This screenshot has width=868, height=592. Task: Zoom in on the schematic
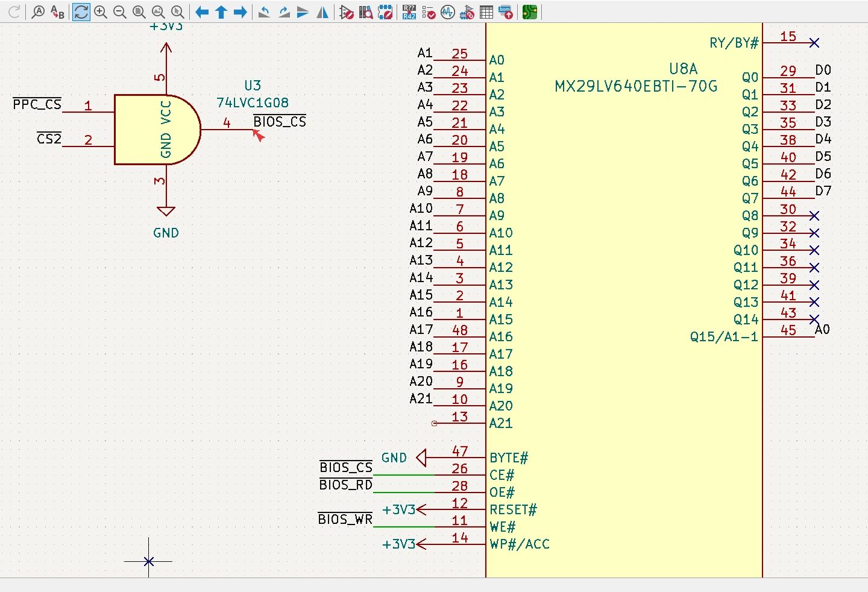pyautogui.click(x=101, y=12)
